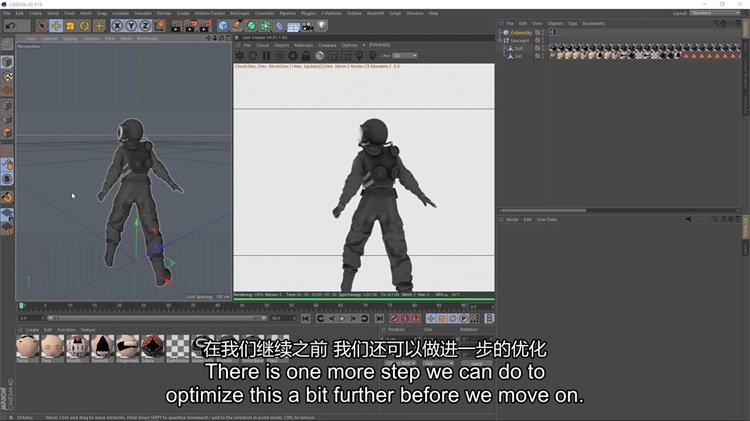Open the MoGraph menu

click(x=240, y=13)
